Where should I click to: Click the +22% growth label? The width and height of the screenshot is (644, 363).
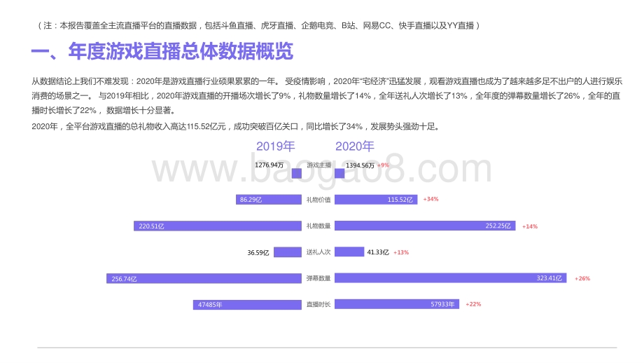[x=473, y=304]
